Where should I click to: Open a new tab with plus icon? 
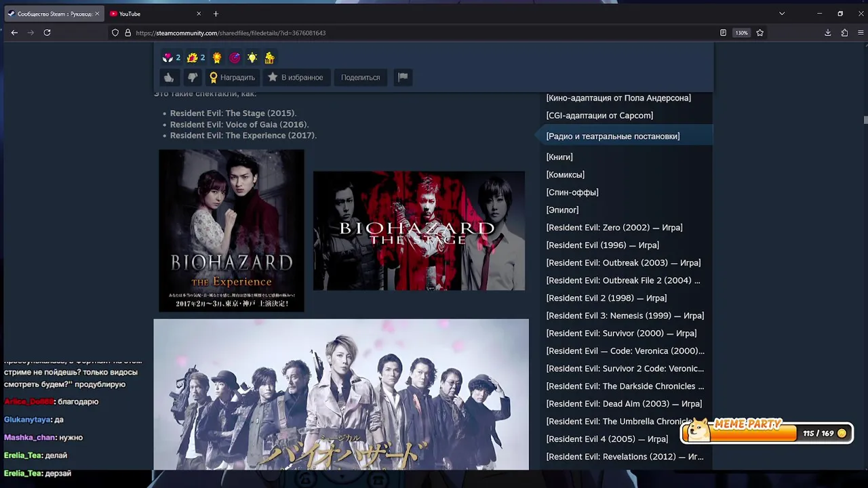[216, 14]
